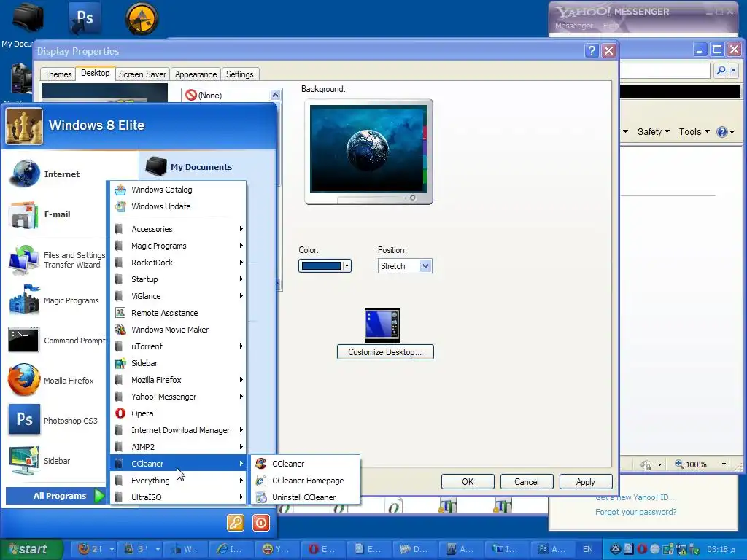This screenshot has width=747, height=560.
Task: Open Yahoo! Messenger programs folder
Action: point(178,397)
